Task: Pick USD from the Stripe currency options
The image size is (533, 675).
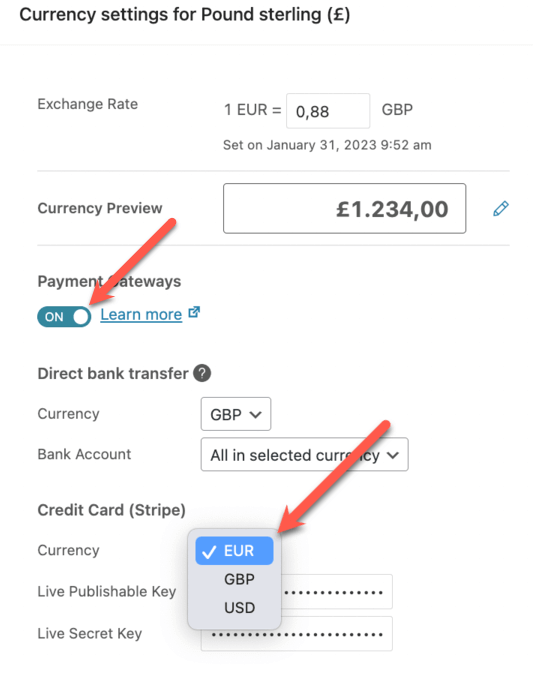Action: (239, 608)
